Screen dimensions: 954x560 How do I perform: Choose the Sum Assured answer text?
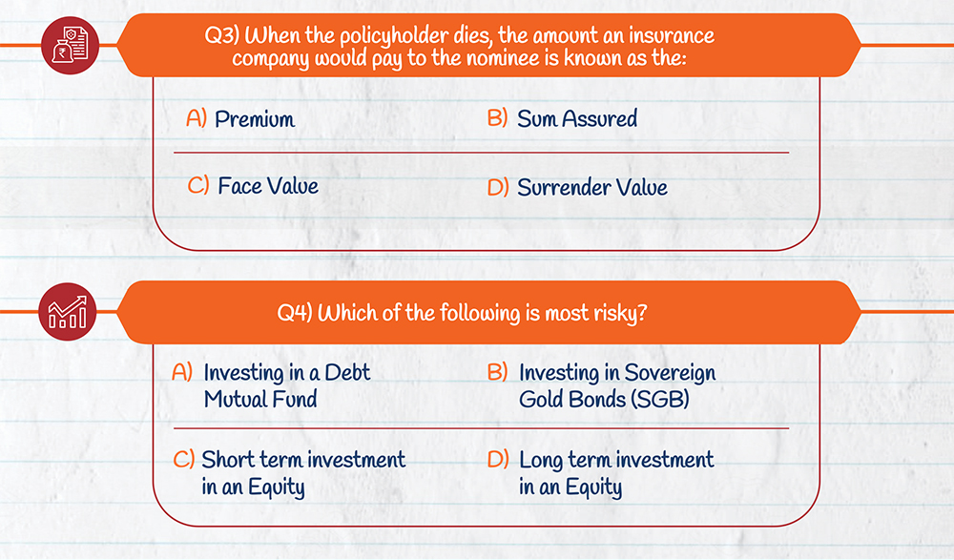(x=577, y=119)
